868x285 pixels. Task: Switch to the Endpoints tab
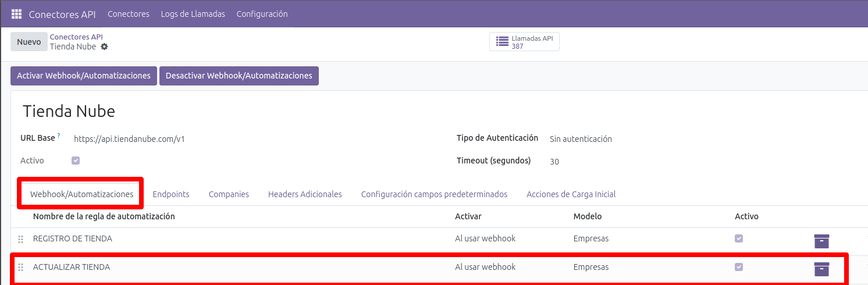click(171, 194)
